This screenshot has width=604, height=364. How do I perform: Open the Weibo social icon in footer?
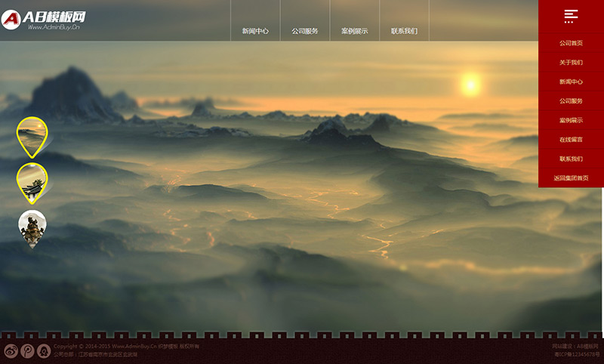(11, 351)
